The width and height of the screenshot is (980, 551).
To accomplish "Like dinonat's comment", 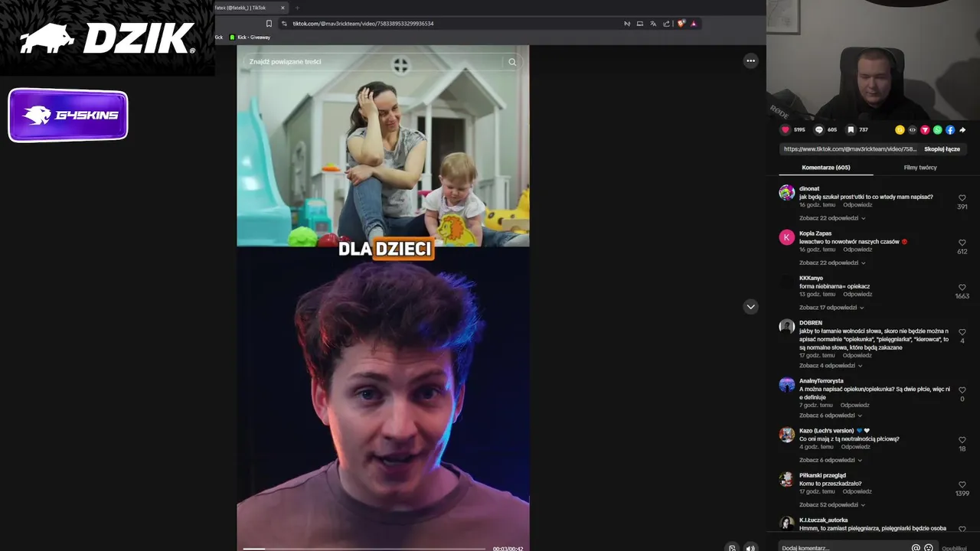I will pos(962,198).
